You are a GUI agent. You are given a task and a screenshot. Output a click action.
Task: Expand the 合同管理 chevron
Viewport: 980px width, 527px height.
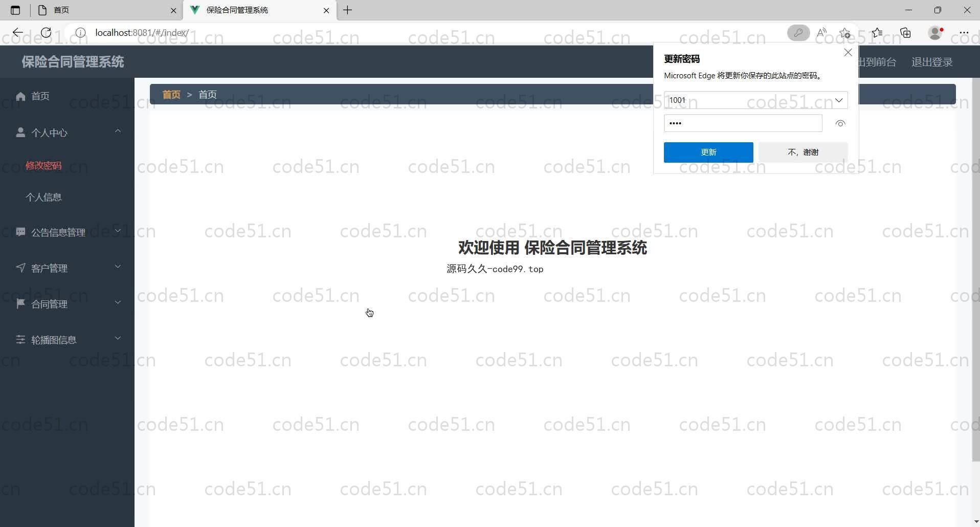[x=118, y=302]
